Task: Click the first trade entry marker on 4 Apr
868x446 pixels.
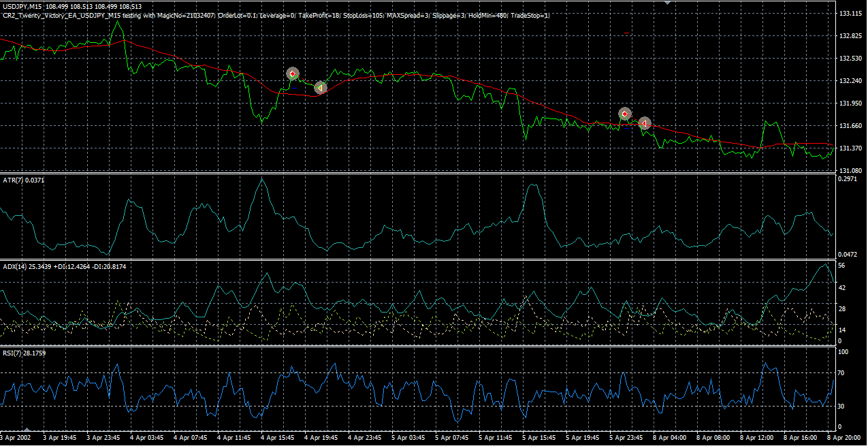Action: click(293, 74)
